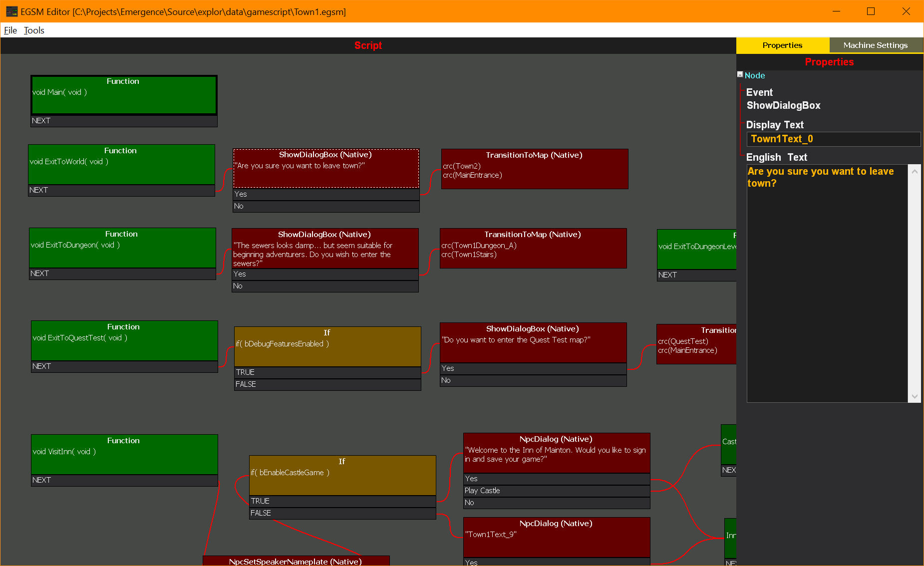This screenshot has width=924, height=566.
Task: Click the TRUE output of bEnableCastleGame
Action: [x=342, y=501]
